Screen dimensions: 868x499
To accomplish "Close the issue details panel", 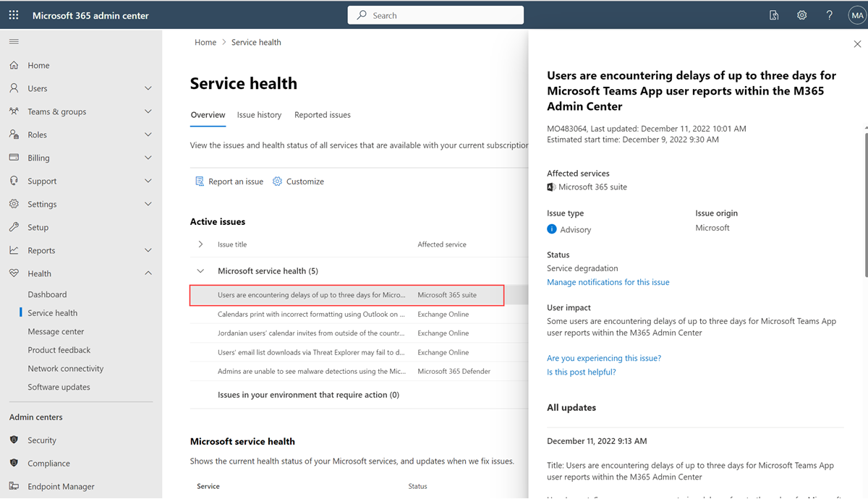I will pyautogui.click(x=857, y=44).
